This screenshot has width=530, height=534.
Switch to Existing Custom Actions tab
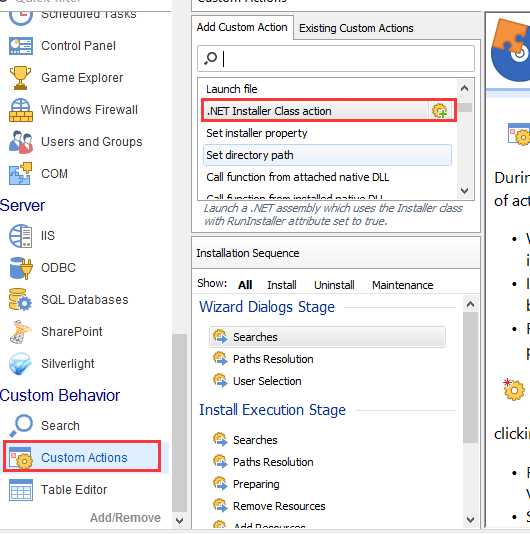point(356,28)
